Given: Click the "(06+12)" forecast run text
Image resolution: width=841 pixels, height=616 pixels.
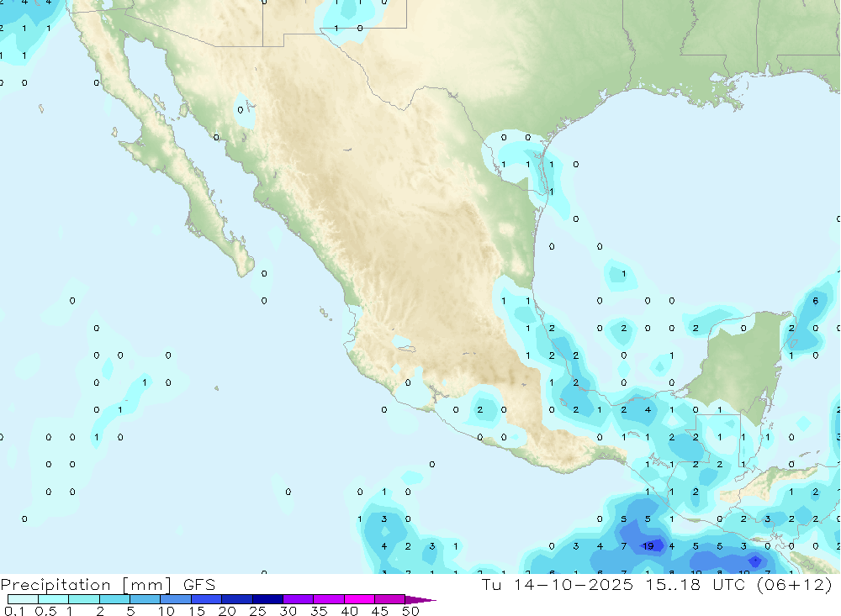Looking at the screenshot, I should click(795, 584).
